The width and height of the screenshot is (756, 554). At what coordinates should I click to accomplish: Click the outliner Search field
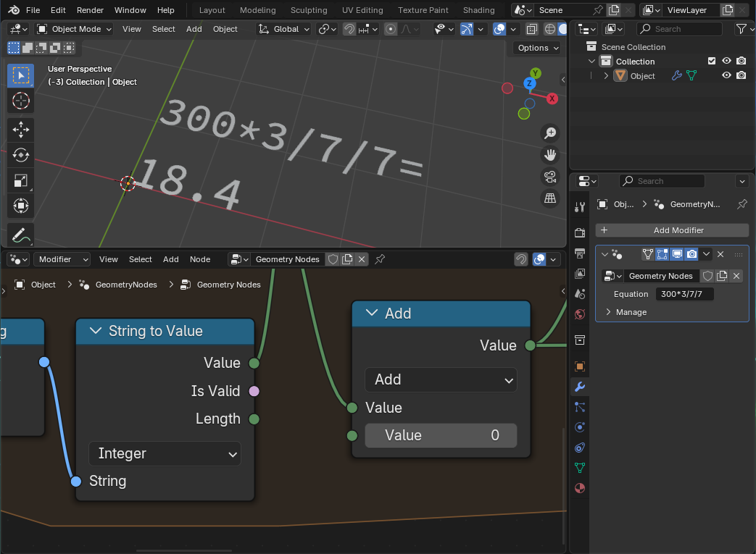pyautogui.click(x=679, y=29)
